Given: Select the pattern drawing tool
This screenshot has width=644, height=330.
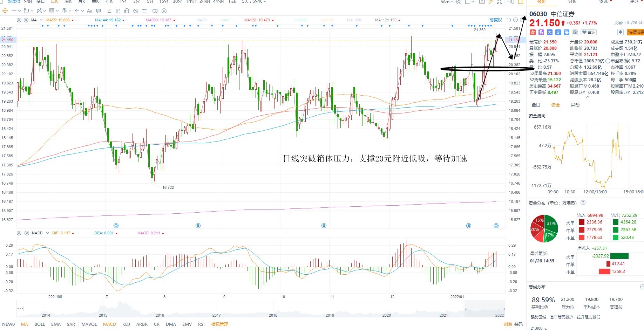Looking at the screenshot, I should [39, 11].
